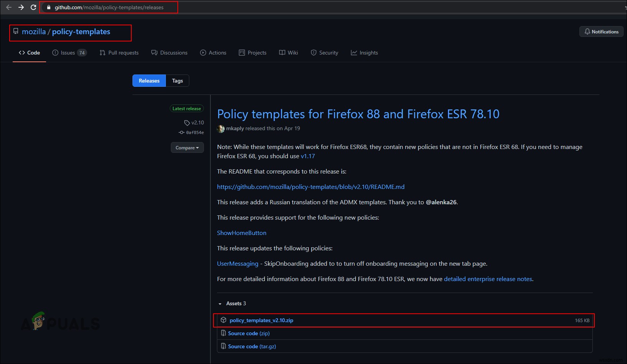Follow the v1.17 release link
The width and height of the screenshot is (627, 364).
[x=308, y=156]
